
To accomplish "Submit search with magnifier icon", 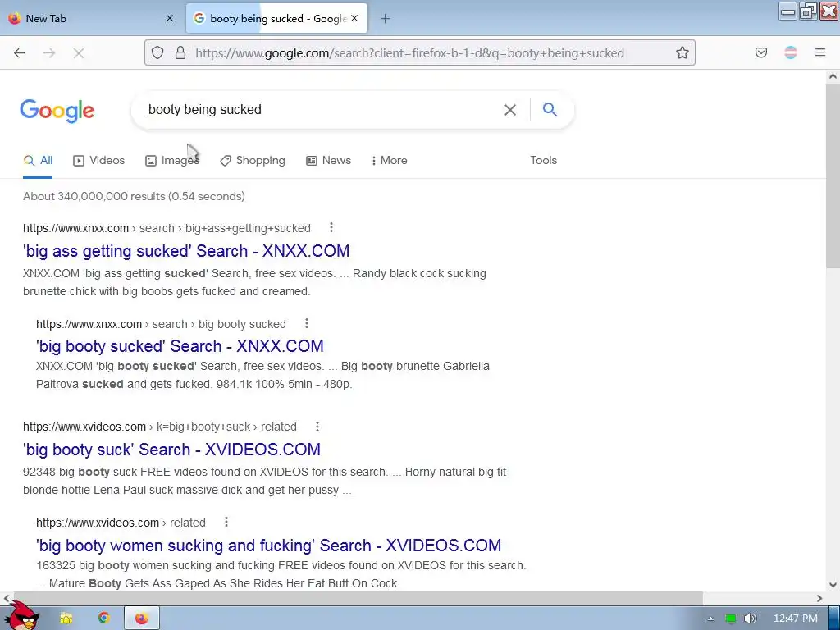I will point(550,110).
